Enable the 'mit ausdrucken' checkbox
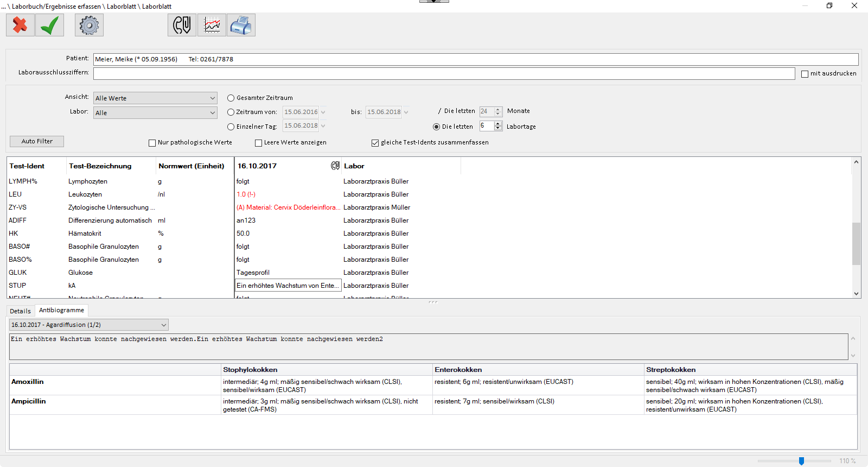The height and width of the screenshot is (467, 868). click(x=805, y=74)
